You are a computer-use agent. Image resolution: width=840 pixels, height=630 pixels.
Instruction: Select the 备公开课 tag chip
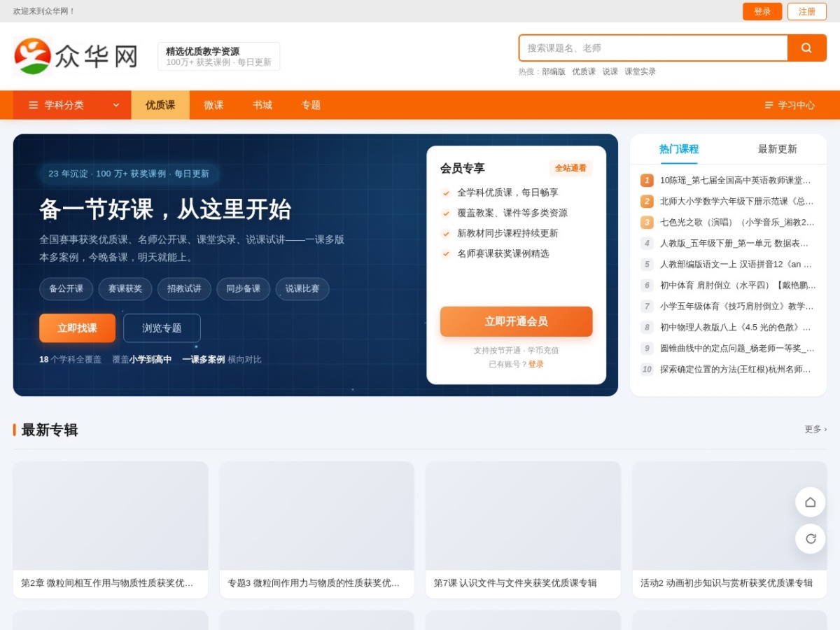[66, 289]
